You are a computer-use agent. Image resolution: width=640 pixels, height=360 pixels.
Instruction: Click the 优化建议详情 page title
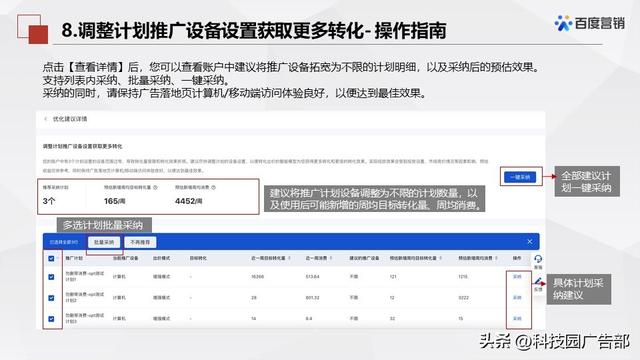click(x=70, y=119)
